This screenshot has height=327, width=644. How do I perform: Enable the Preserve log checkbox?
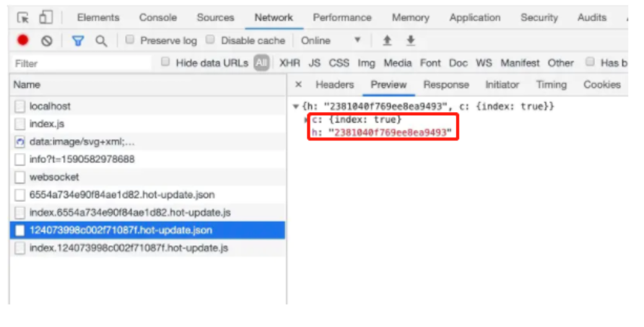click(130, 40)
